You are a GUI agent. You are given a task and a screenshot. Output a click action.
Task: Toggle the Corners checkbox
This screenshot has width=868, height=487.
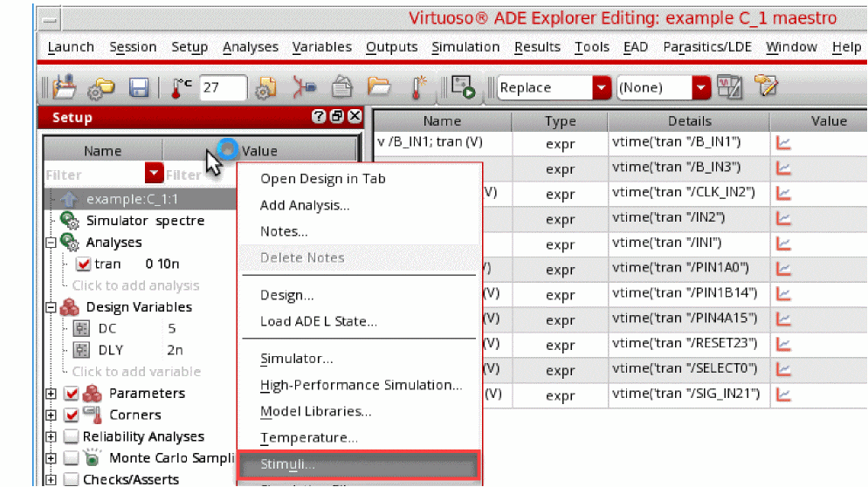pos(71,415)
